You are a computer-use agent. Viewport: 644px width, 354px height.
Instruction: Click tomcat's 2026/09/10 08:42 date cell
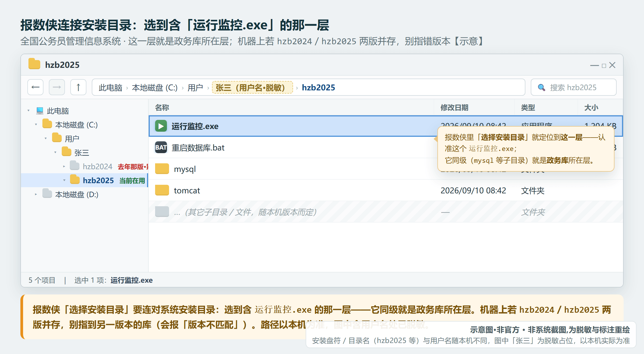(x=473, y=191)
